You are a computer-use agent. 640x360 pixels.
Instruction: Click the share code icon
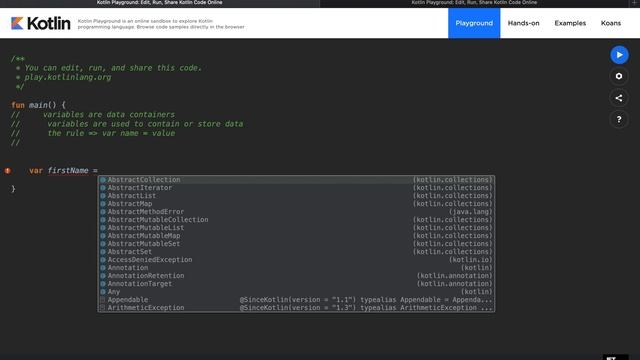pyautogui.click(x=619, y=98)
